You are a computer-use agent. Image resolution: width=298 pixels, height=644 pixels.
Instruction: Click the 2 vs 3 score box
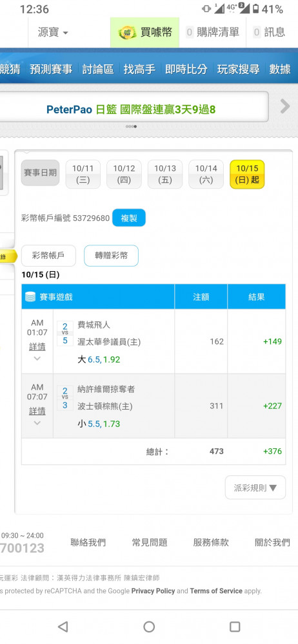65,397
